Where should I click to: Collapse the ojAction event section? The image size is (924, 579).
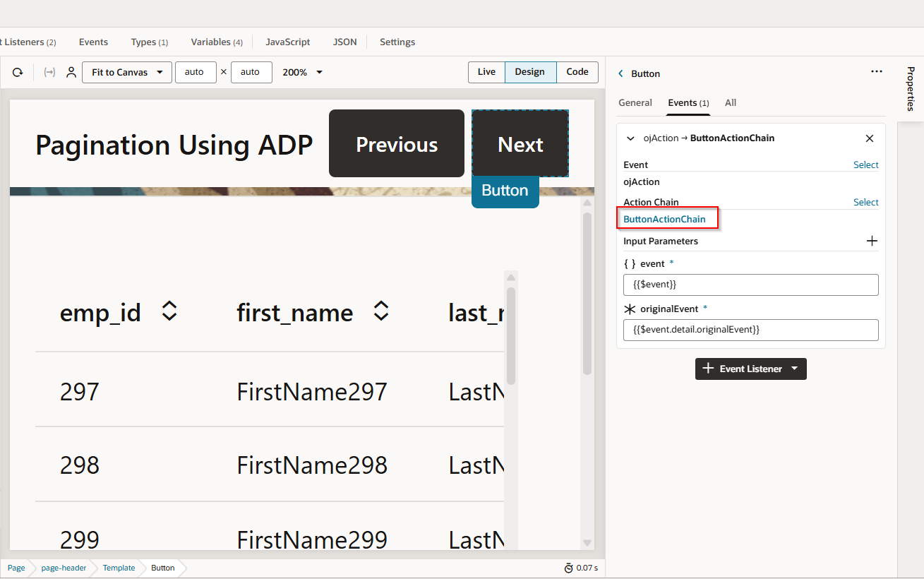[x=630, y=138]
